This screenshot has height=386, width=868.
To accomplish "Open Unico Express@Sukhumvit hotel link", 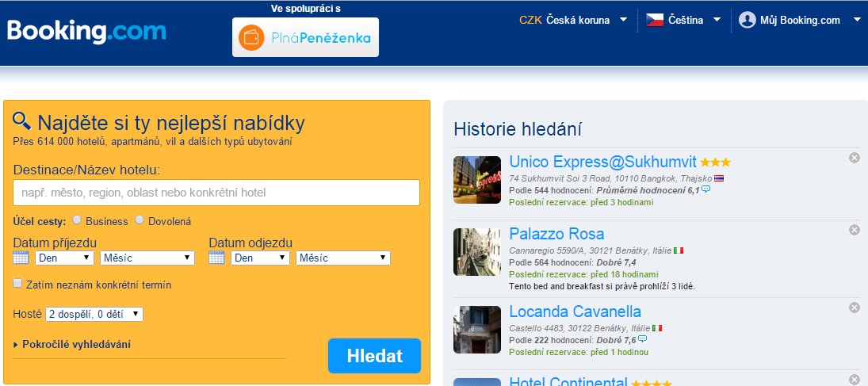I will [602, 162].
